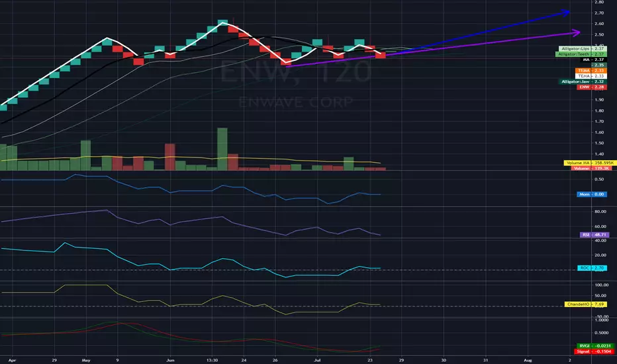This screenshot has height=364, width=617.
Task: Click the Aug date on time axis
Action: click(528, 360)
